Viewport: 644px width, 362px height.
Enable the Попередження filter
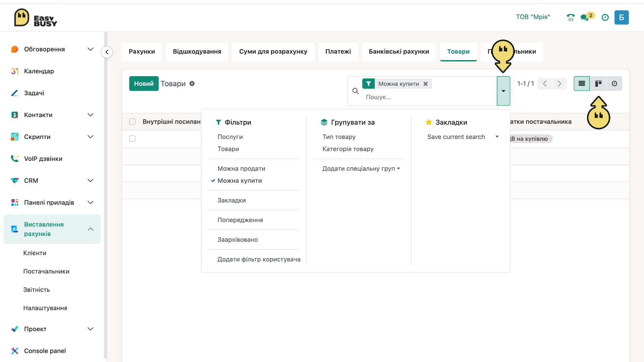click(x=240, y=220)
